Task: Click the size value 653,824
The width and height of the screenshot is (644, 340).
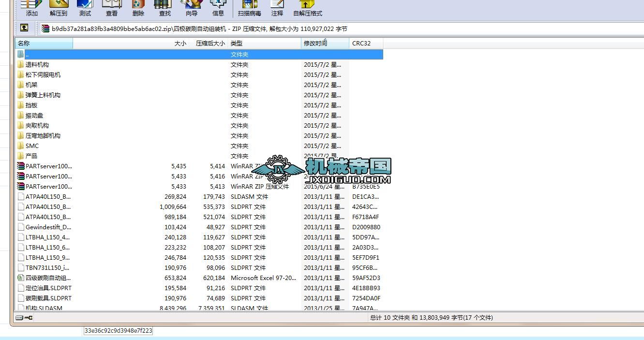Action: click(175, 278)
